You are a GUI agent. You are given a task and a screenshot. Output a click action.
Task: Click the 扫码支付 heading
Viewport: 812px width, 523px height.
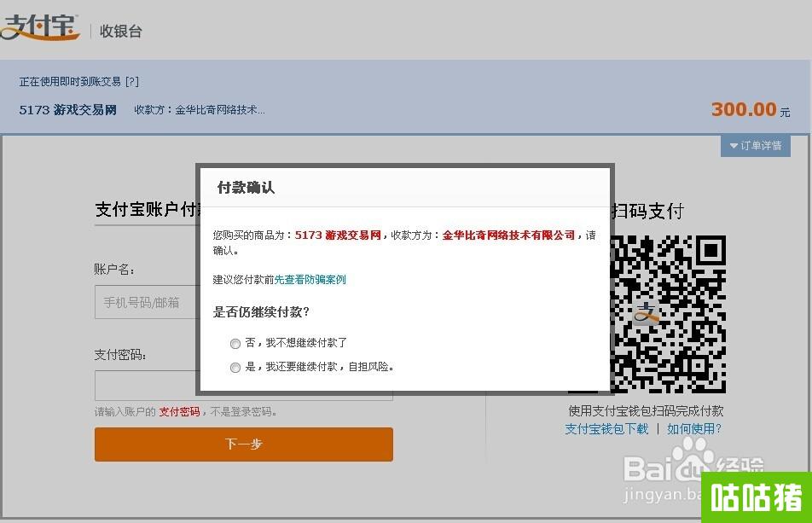point(648,211)
